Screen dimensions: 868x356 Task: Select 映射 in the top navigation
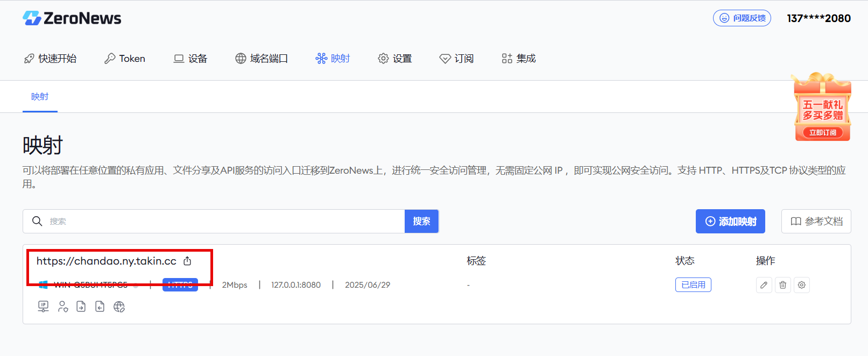click(x=333, y=58)
